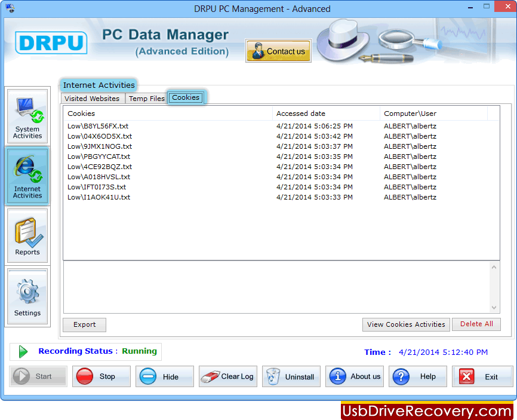
Task: Open Help question mark button
Action: tap(418, 376)
